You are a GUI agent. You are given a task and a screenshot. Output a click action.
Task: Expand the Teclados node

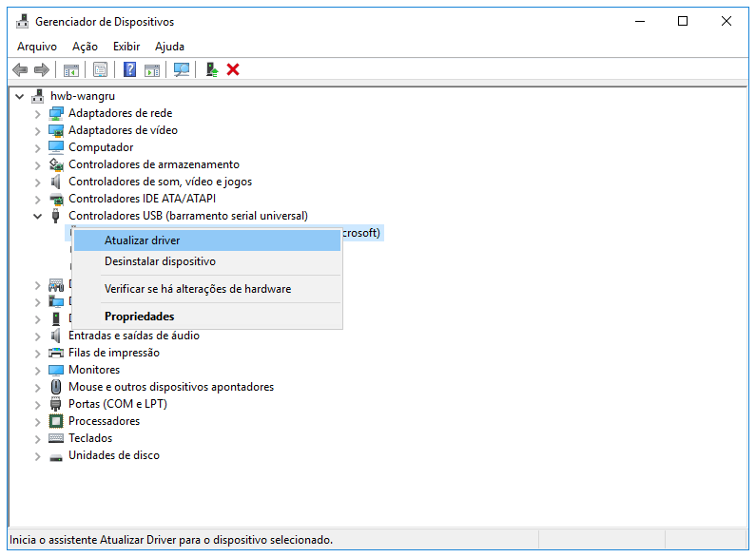[x=38, y=439]
